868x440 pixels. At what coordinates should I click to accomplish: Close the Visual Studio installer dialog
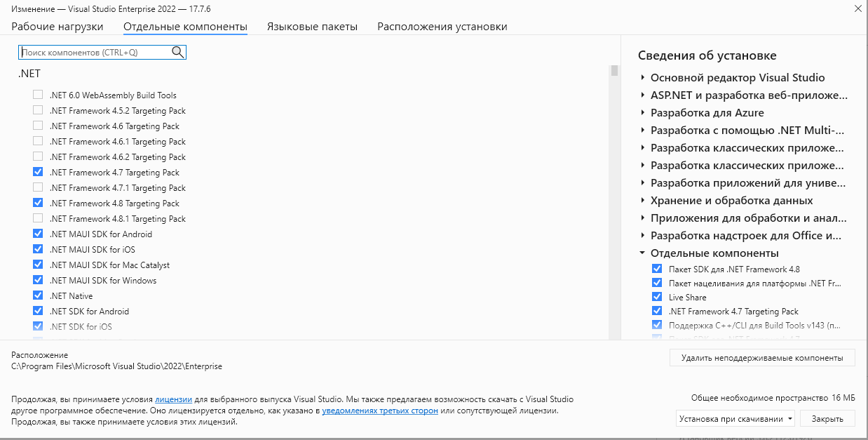(x=858, y=8)
